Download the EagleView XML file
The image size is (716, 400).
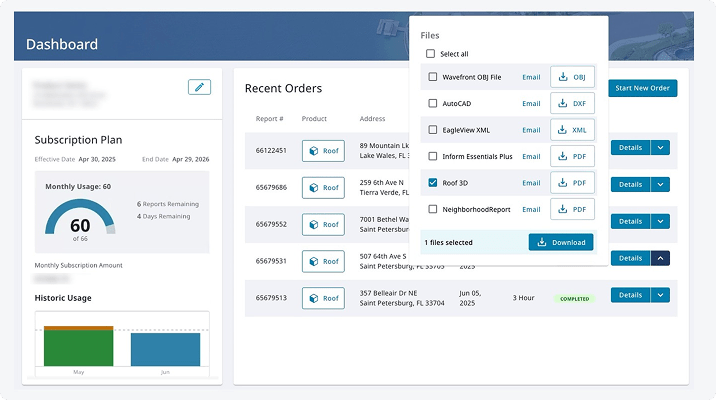pyautogui.click(x=572, y=130)
